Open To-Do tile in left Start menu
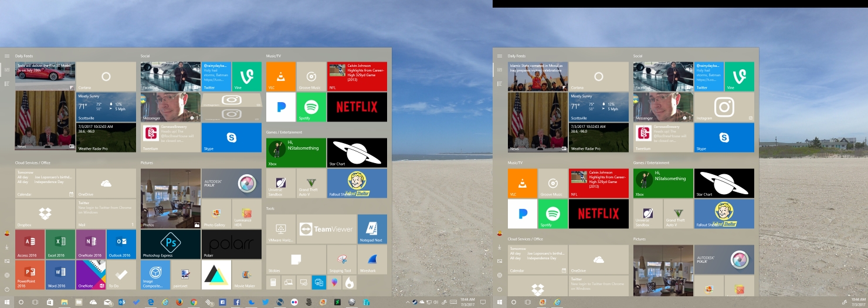868x308 pixels. pos(121,275)
